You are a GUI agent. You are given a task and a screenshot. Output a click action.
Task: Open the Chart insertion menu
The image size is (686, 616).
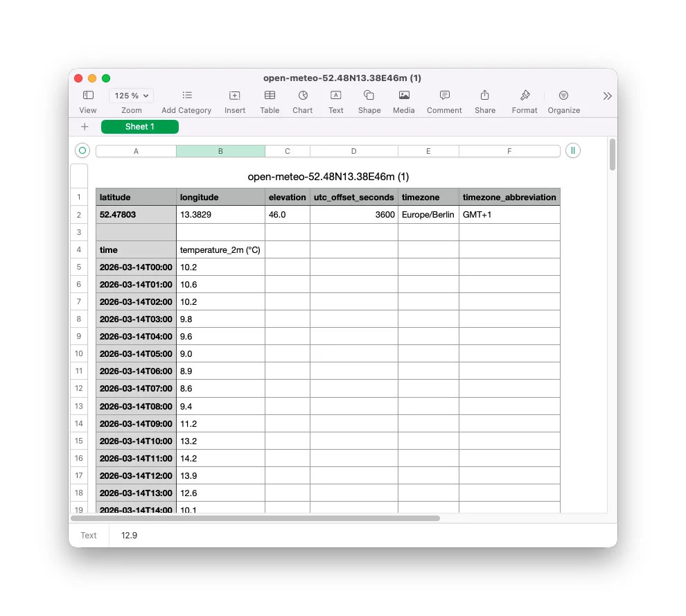click(302, 98)
